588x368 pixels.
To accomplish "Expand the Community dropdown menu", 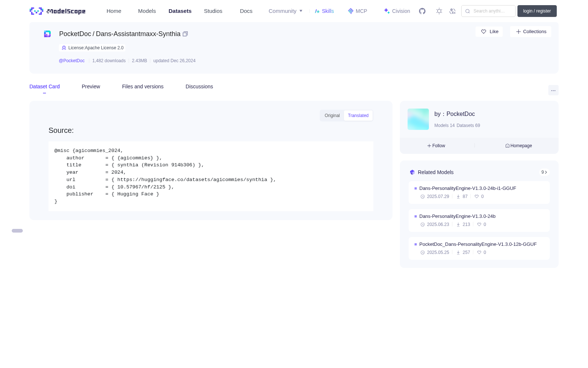I will coord(286,11).
